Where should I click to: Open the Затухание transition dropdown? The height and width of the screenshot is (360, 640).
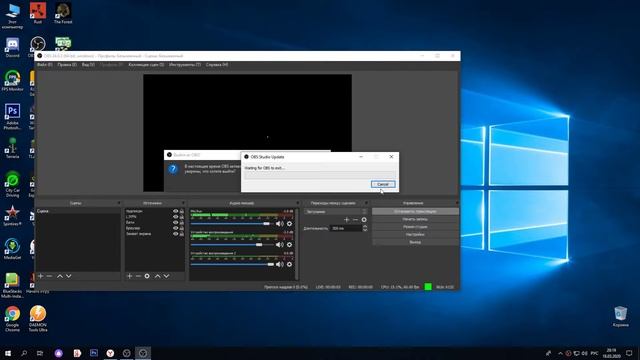tap(336, 211)
